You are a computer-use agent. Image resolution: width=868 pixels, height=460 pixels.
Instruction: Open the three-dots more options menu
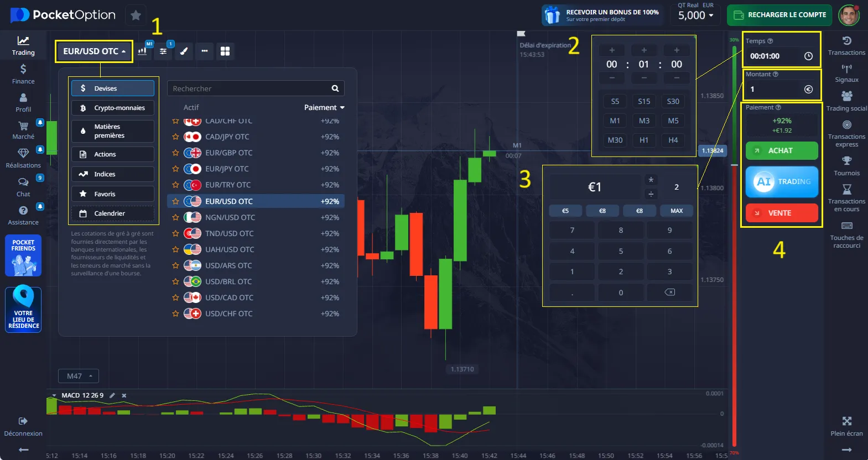pos(204,51)
